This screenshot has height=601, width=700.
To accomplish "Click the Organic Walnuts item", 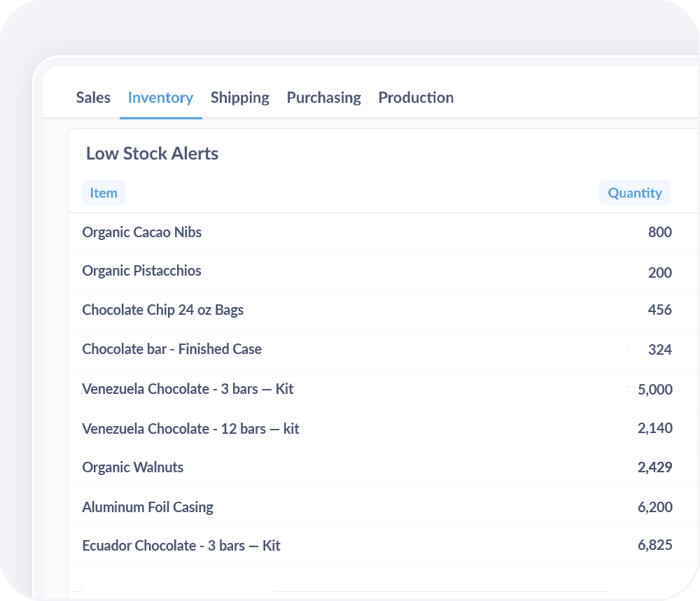I will click(x=133, y=467).
